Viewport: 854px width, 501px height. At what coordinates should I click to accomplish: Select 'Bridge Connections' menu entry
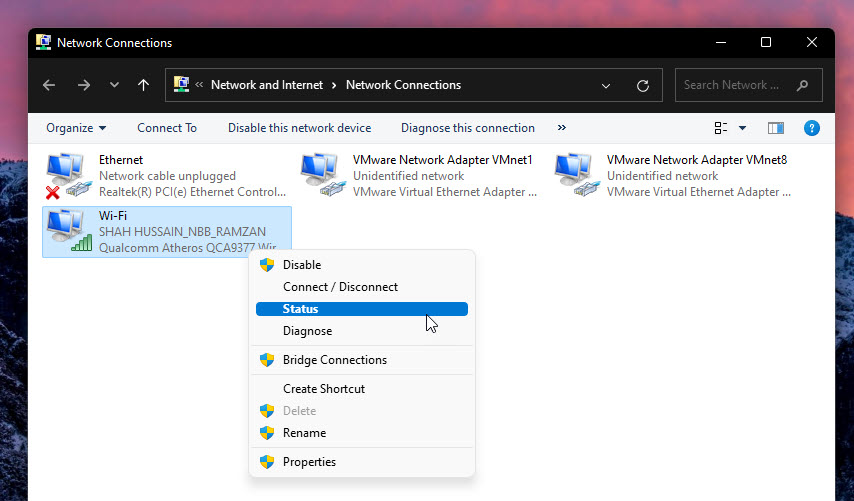click(362, 360)
